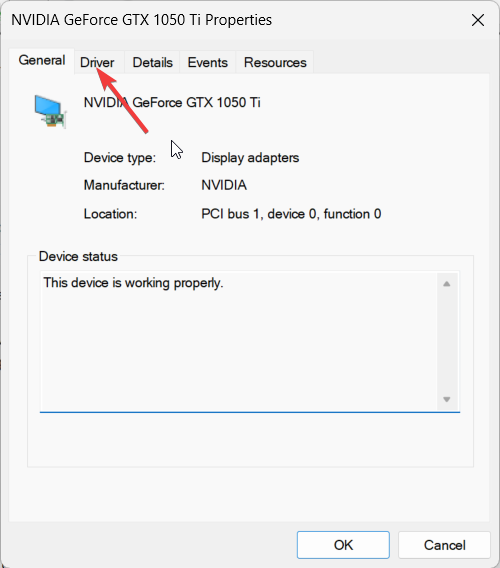Click the NVIDIA manufacturer value

point(224,185)
